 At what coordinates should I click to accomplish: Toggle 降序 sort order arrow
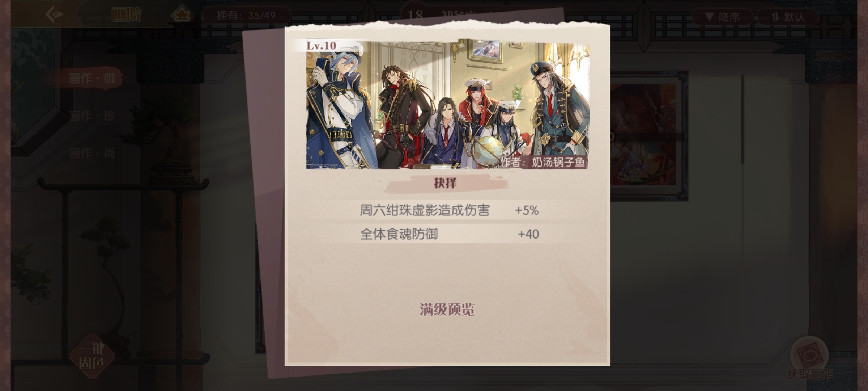point(722,17)
